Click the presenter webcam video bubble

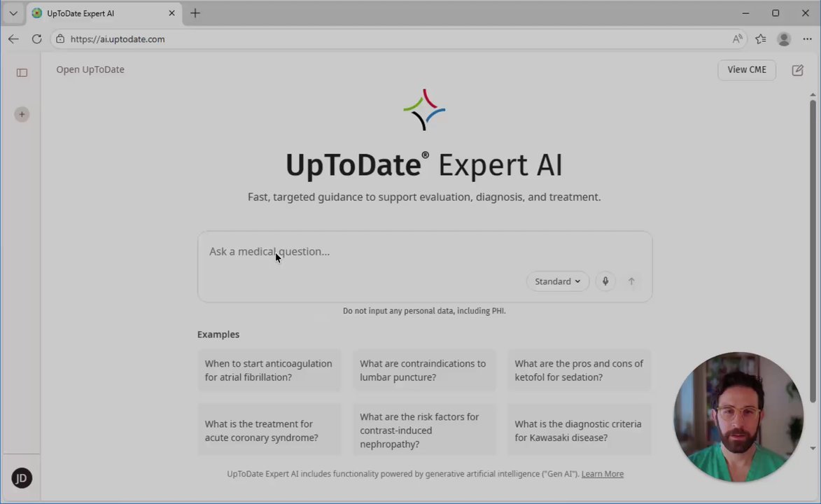(738, 417)
